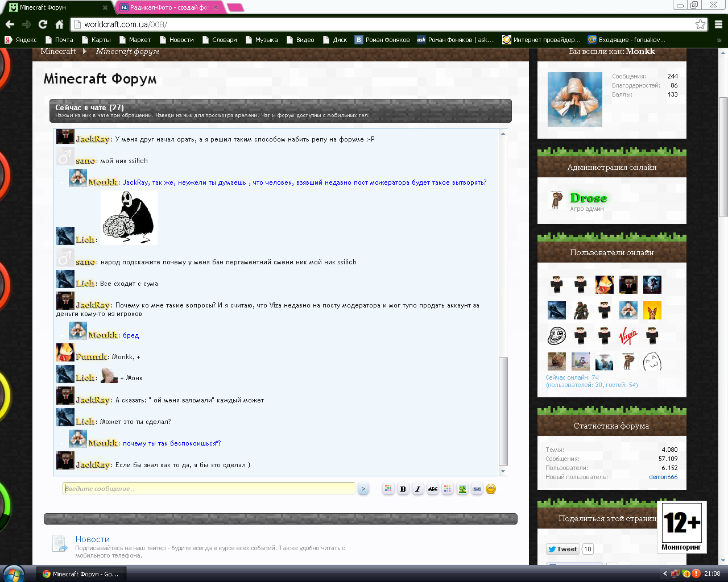
Task: Click the Tweet share button
Action: (x=563, y=549)
